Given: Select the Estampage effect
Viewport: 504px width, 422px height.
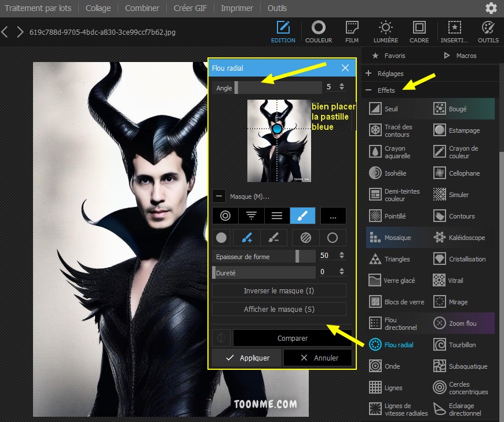Looking at the screenshot, I should tap(462, 130).
